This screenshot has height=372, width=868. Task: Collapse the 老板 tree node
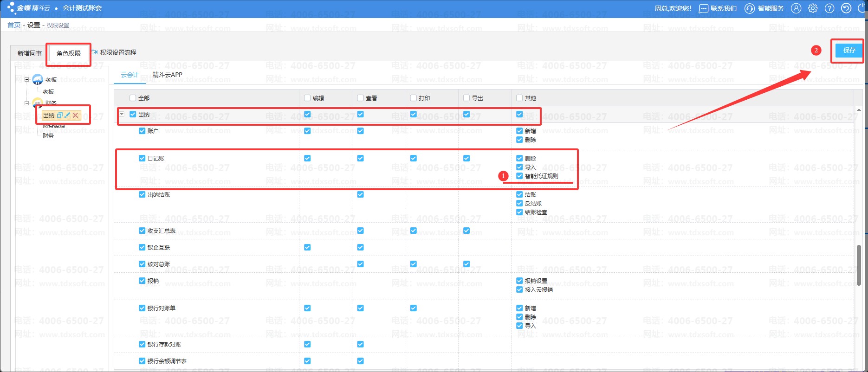coord(26,80)
